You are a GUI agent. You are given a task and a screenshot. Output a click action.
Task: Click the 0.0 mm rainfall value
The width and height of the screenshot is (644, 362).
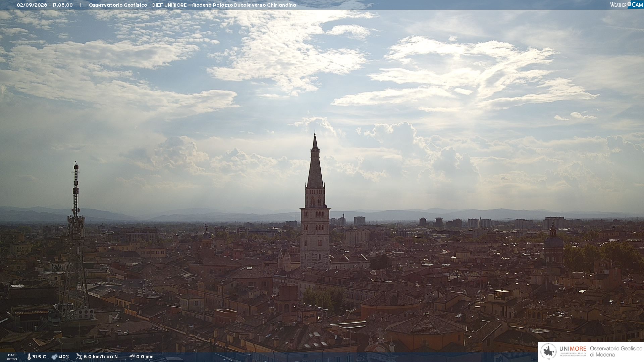click(x=145, y=357)
